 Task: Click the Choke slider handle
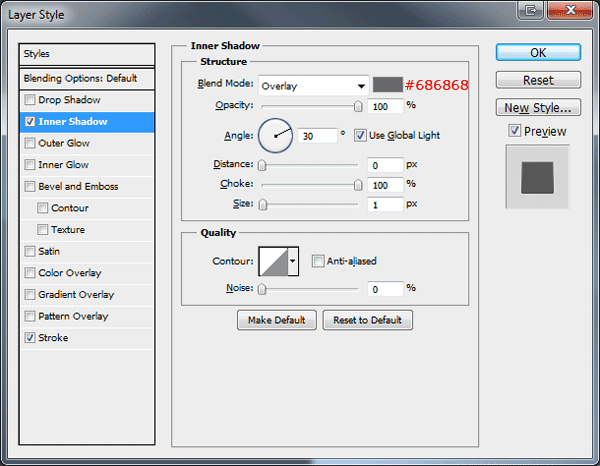[x=358, y=185]
